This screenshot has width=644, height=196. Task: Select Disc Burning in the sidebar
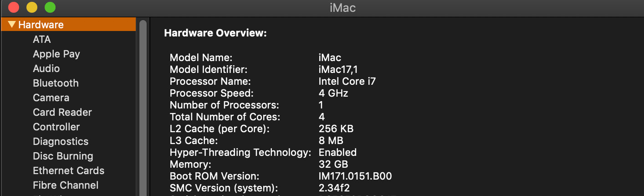[63, 156]
